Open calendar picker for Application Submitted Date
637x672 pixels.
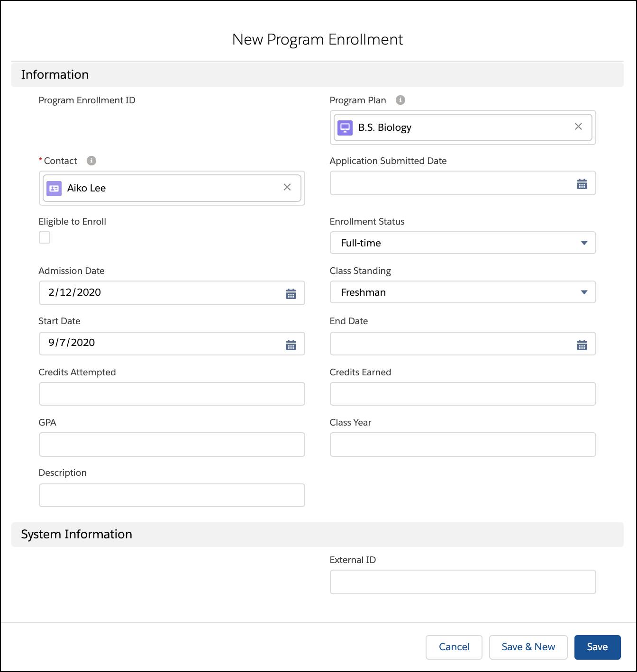pyautogui.click(x=582, y=184)
